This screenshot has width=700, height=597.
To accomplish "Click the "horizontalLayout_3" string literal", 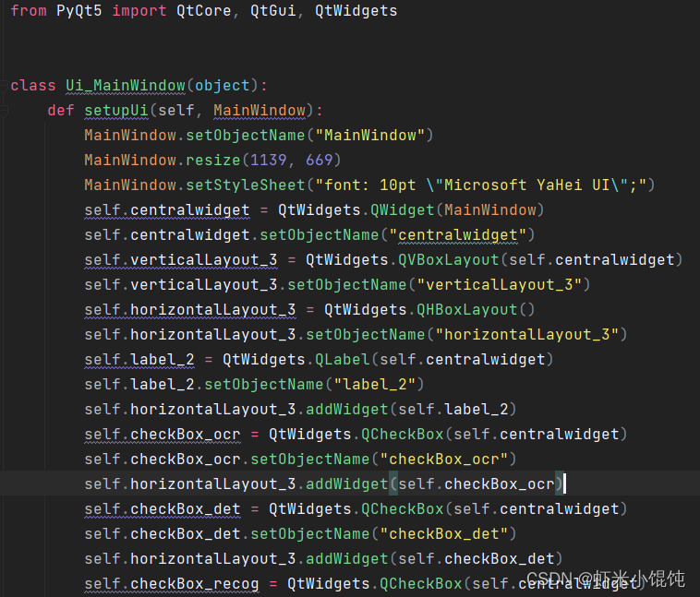I will 527,335.
